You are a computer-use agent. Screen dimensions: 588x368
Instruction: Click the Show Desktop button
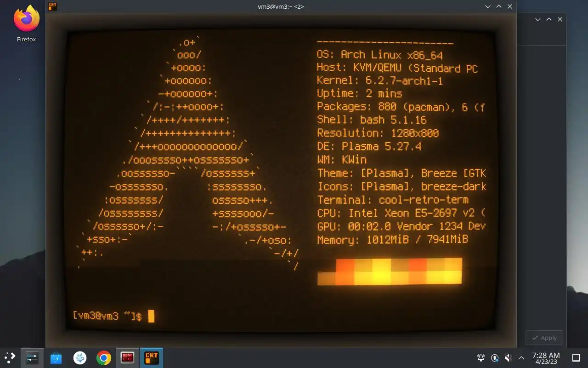pos(576,357)
